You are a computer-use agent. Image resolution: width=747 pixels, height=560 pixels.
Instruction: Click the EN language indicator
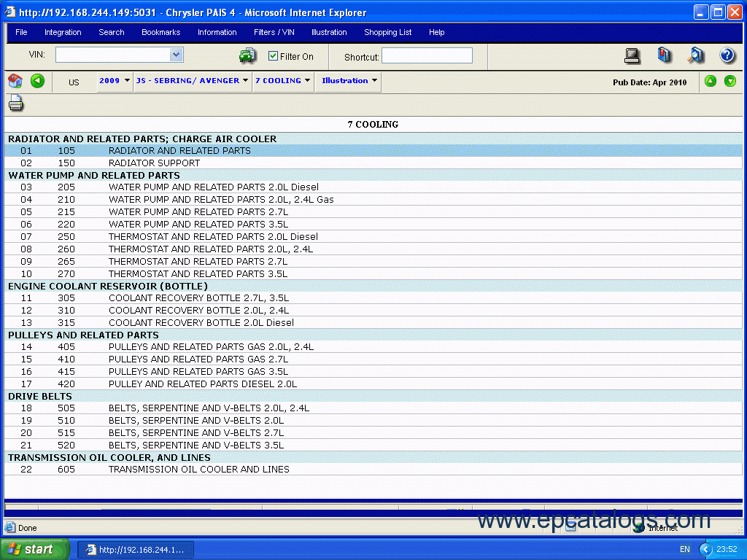684,550
